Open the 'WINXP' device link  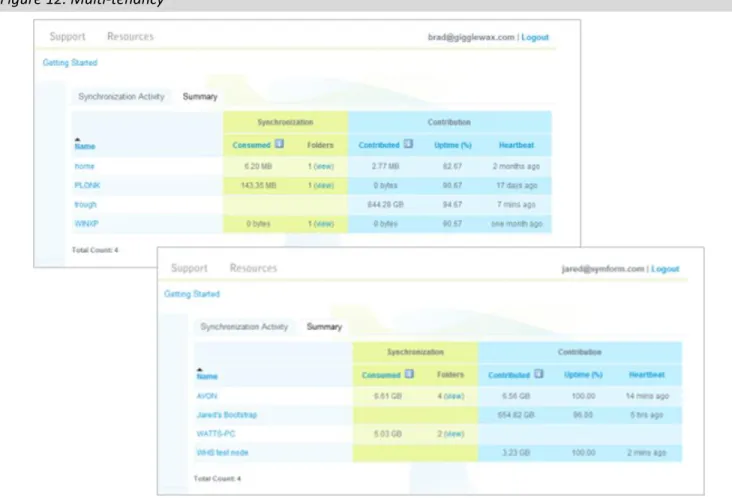(x=86, y=224)
